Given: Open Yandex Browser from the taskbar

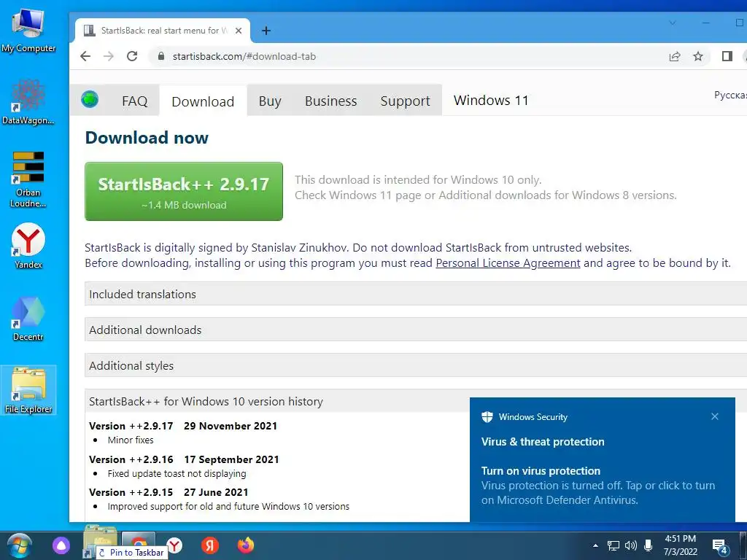Looking at the screenshot, I should (174, 545).
